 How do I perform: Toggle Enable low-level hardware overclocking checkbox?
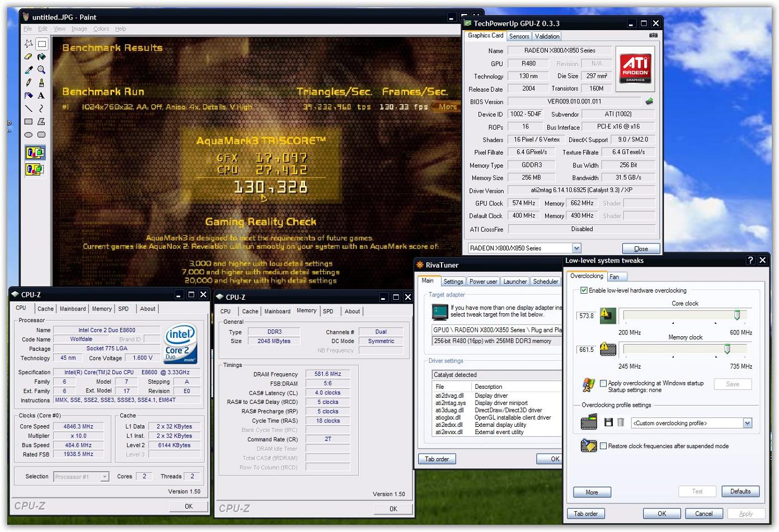tap(584, 290)
